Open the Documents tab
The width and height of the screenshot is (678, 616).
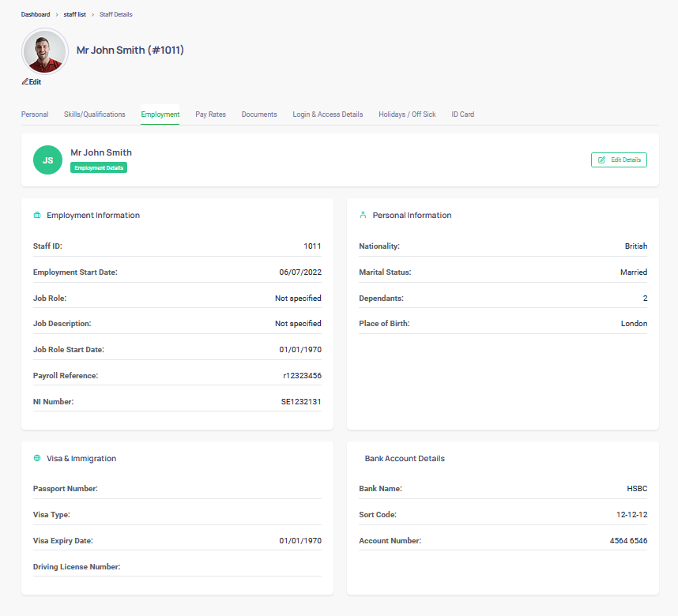tap(259, 114)
